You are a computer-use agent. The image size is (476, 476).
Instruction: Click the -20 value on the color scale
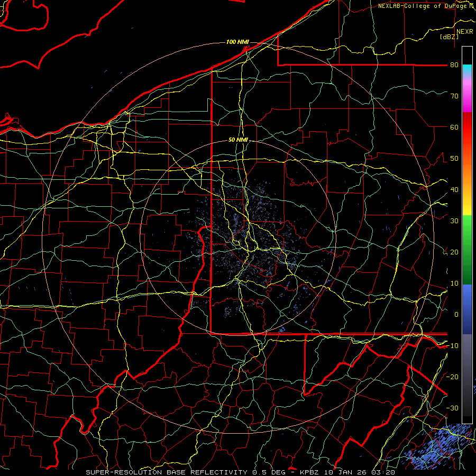click(452, 377)
